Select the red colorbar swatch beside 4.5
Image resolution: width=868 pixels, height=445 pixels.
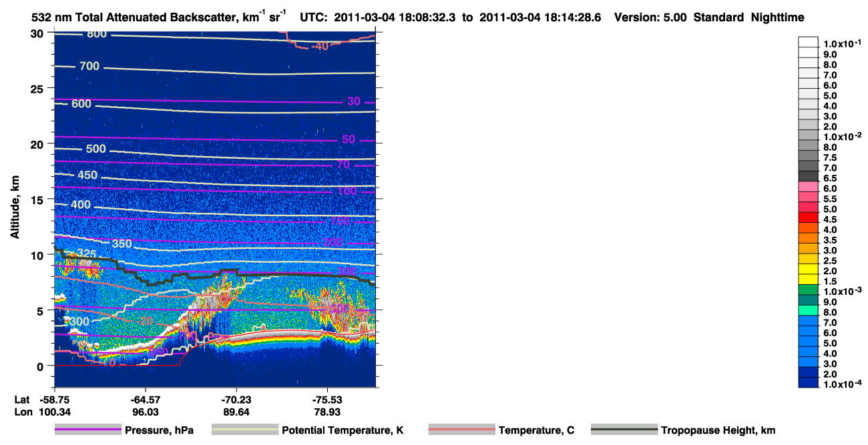(x=809, y=218)
